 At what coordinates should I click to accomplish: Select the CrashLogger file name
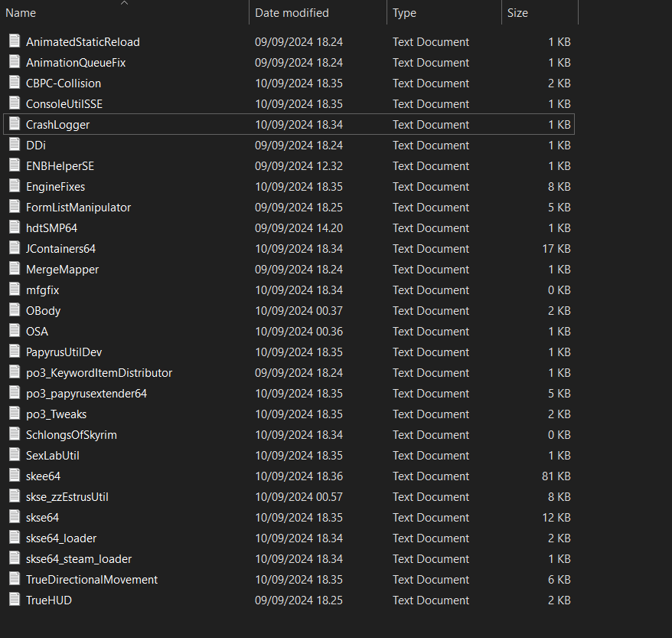click(x=58, y=125)
